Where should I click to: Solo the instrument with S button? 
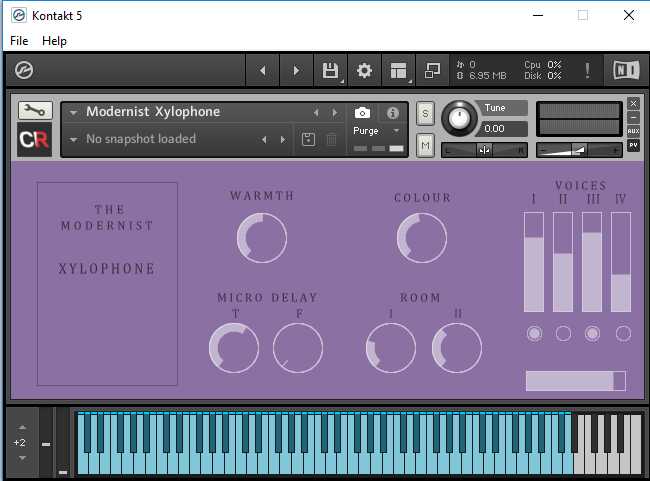[425, 113]
